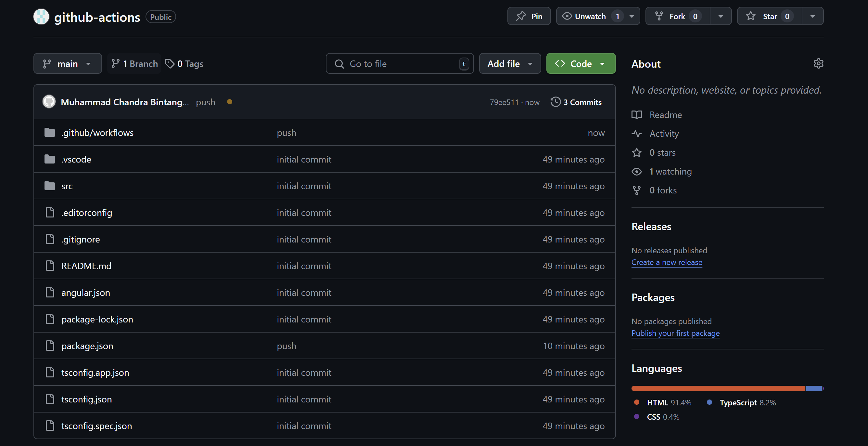Open the Releases heading link

[x=651, y=226]
